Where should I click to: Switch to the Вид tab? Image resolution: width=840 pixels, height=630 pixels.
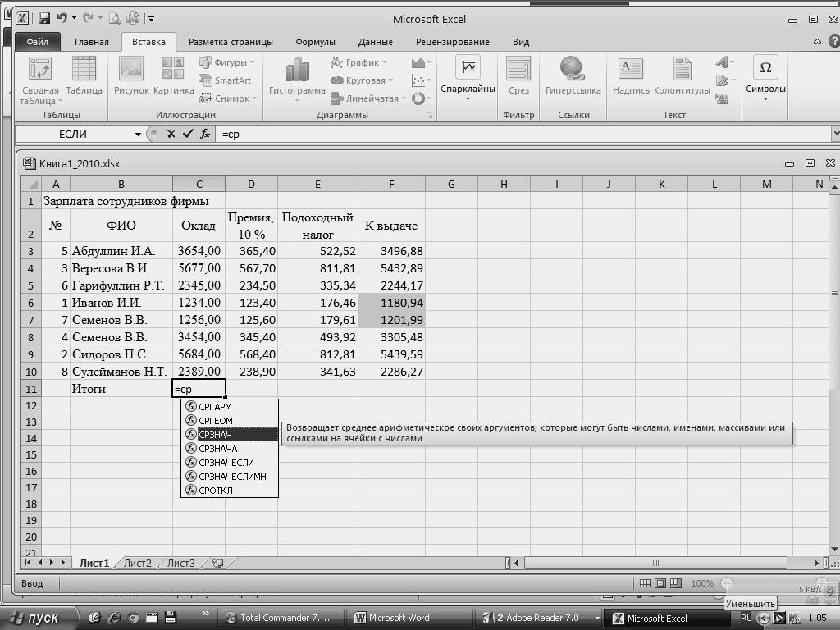[521, 42]
